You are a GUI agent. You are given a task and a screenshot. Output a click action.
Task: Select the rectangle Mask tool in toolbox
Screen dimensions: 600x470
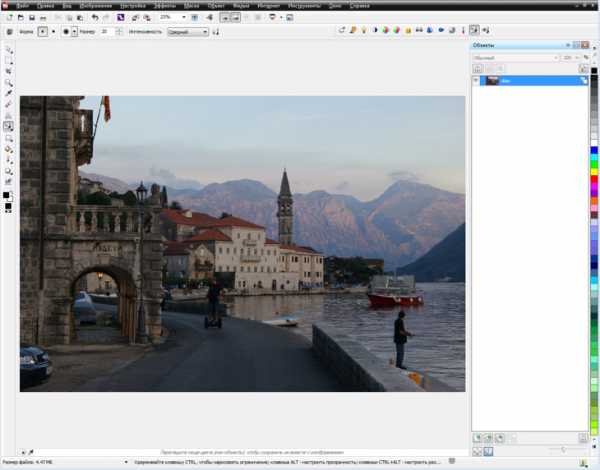(x=8, y=60)
